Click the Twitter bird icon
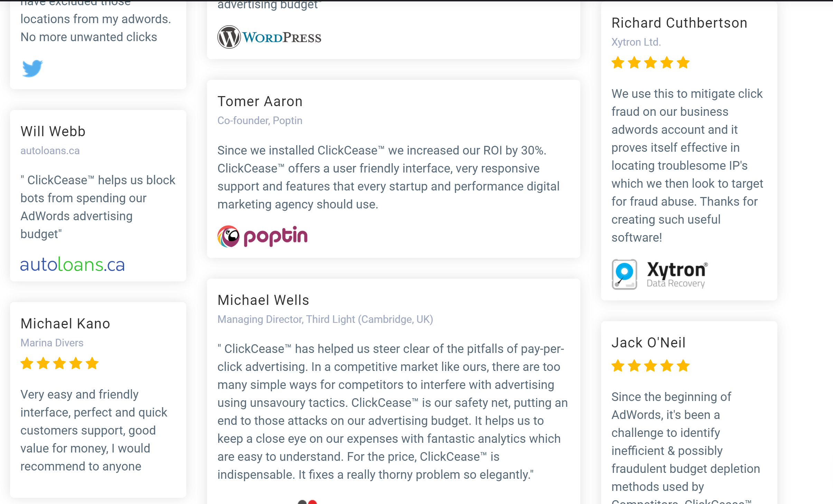 pyautogui.click(x=32, y=68)
